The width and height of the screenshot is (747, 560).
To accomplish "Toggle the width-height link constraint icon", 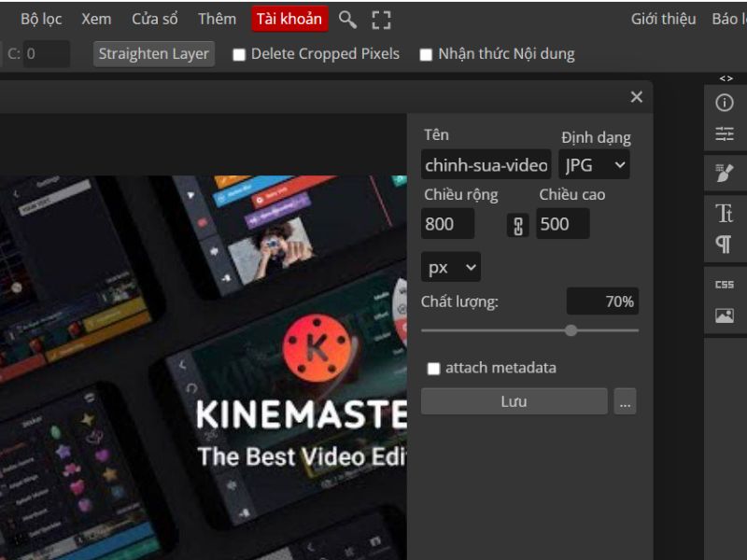I will pyautogui.click(x=518, y=225).
